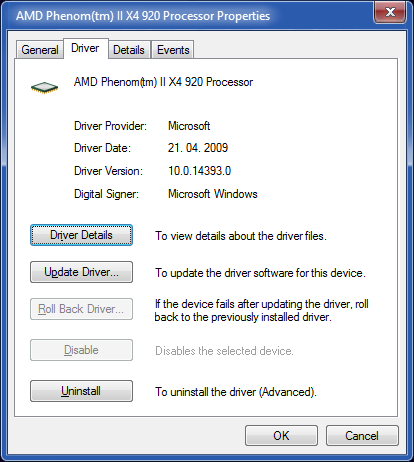The image size is (414, 462).
Task: Open the Details tab
Action: (x=129, y=50)
